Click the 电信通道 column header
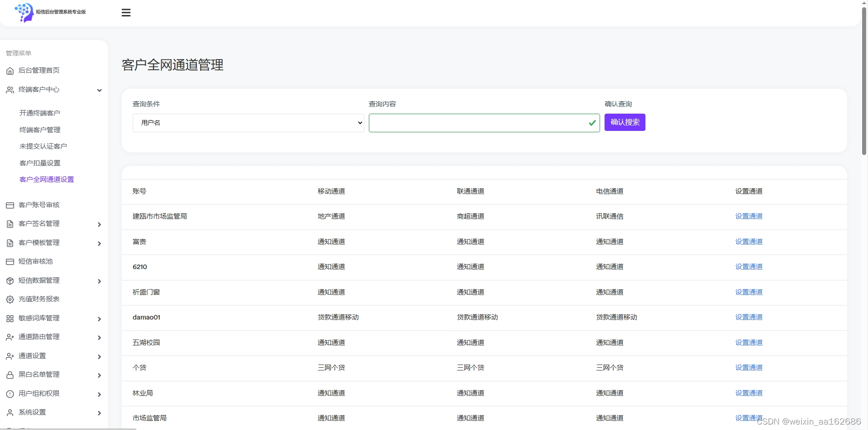This screenshot has height=430, width=868. pos(610,191)
